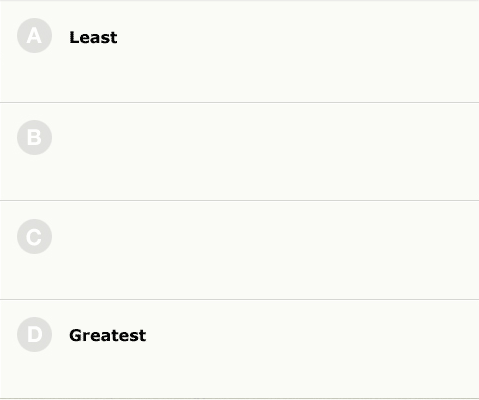Choose the white letter C inside its badge
This screenshot has height=400, width=479.
34,237
